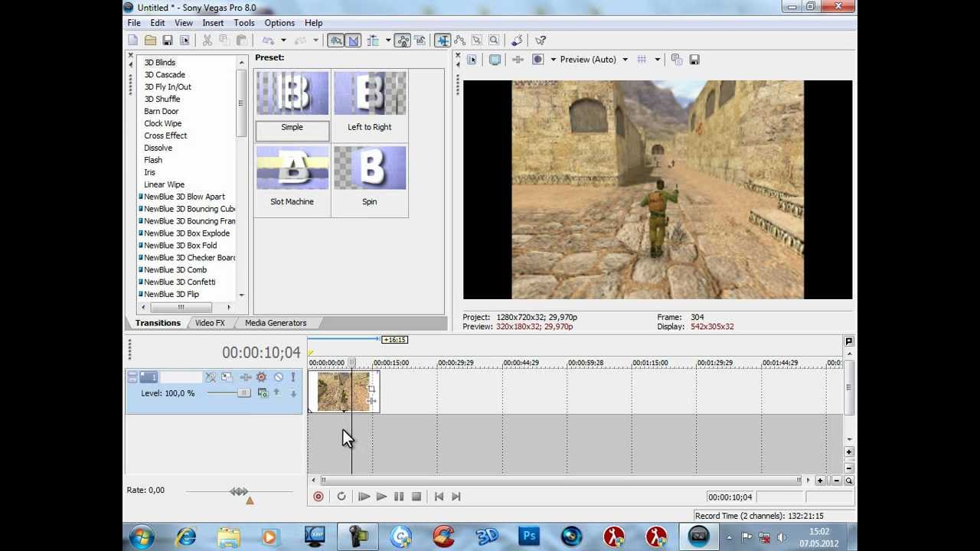The width and height of the screenshot is (980, 551).
Task: Select NewBlue 3D Confetti in the list
Action: tap(180, 282)
